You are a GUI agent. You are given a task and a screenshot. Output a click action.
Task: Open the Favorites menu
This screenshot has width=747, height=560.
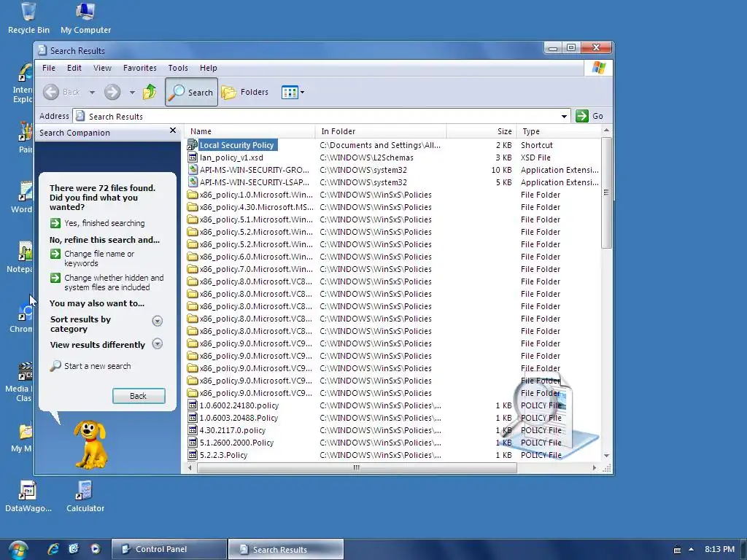(139, 68)
